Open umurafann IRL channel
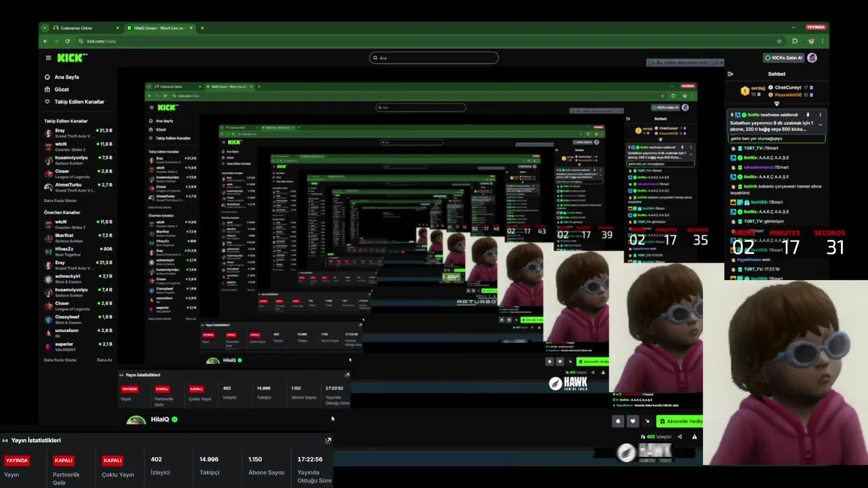This screenshot has width=868, height=488. click(x=78, y=332)
